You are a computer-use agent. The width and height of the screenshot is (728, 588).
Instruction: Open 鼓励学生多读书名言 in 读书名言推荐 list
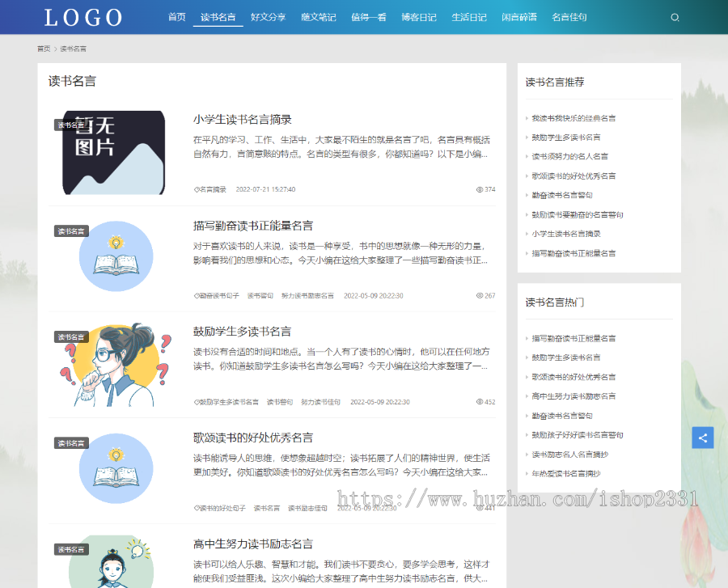pyautogui.click(x=566, y=137)
